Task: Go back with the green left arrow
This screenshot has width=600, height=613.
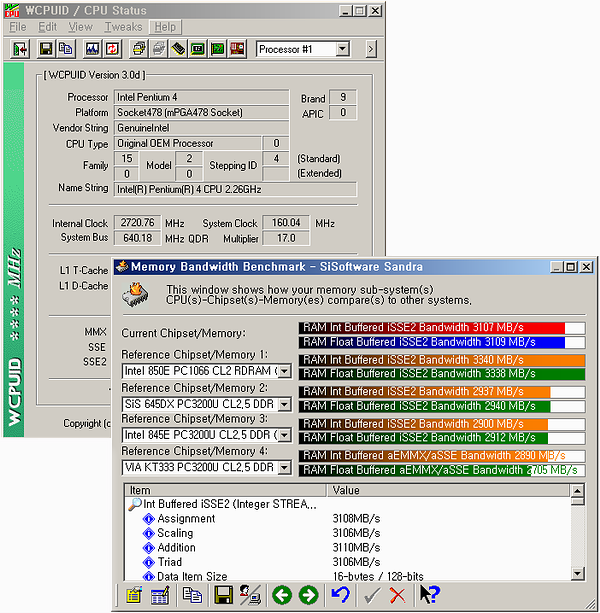Action: click(282, 595)
